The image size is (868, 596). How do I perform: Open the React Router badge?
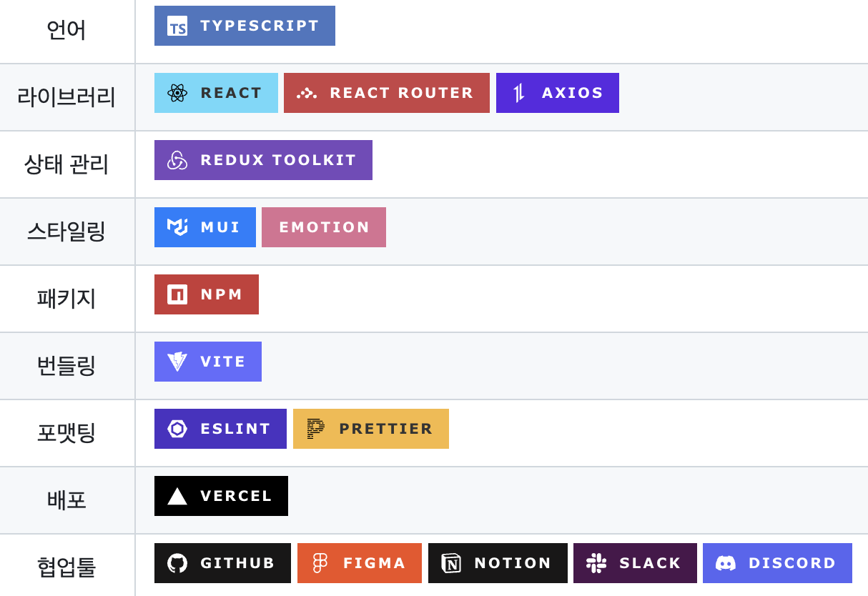tap(387, 93)
